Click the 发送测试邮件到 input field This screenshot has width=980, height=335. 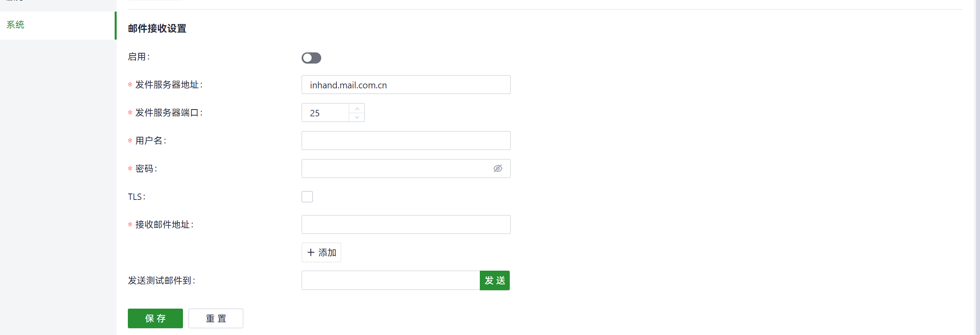(391, 280)
